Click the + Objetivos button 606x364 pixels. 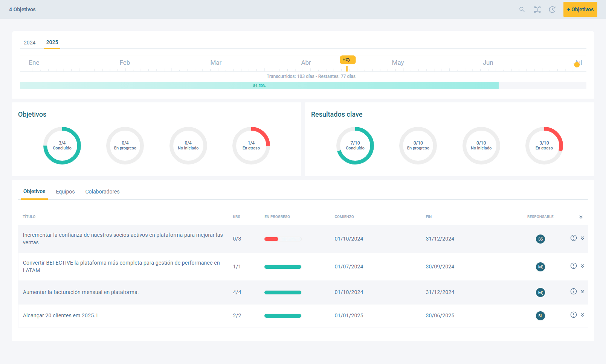pos(580,9)
